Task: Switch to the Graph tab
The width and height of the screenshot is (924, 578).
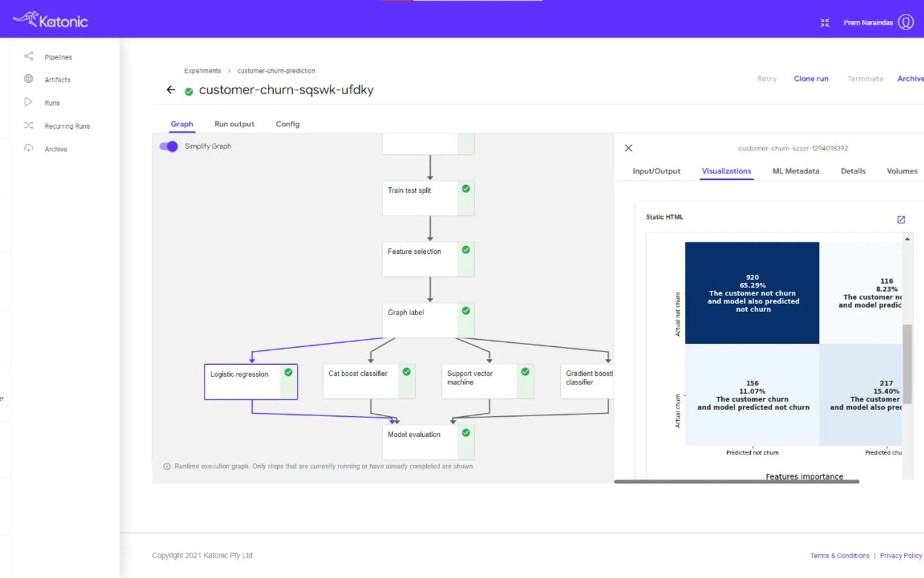Action: pos(182,124)
